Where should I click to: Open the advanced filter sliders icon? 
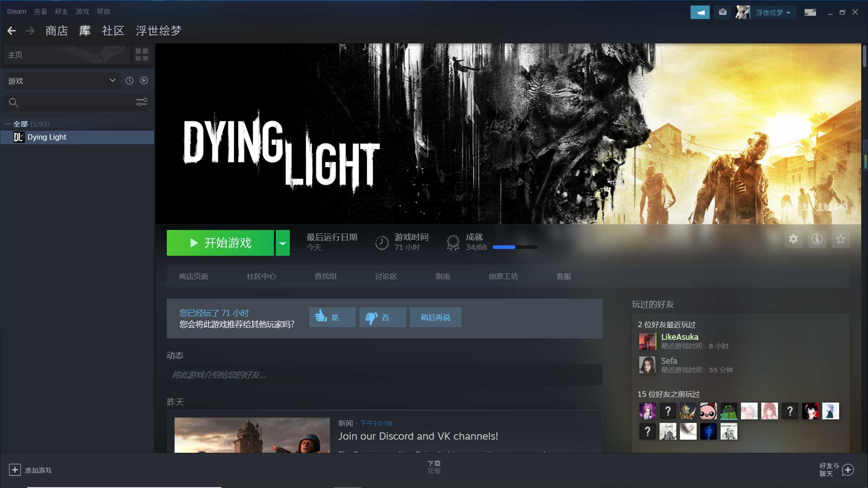[142, 102]
